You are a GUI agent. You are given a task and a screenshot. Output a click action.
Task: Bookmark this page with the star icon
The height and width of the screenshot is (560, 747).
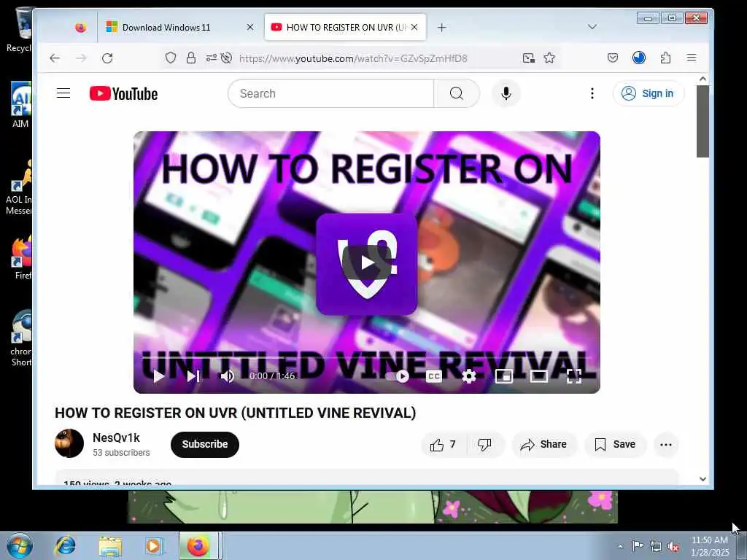pos(549,58)
